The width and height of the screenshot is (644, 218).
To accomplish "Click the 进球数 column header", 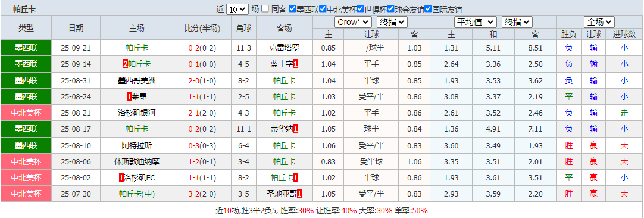I will (x=624, y=34).
